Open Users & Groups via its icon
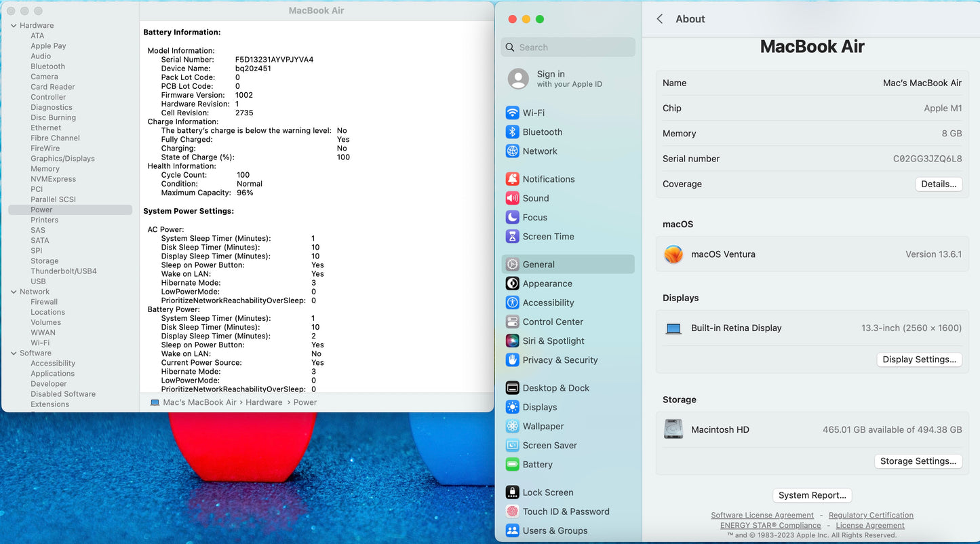Image resolution: width=980 pixels, height=544 pixels. coord(512,530)
